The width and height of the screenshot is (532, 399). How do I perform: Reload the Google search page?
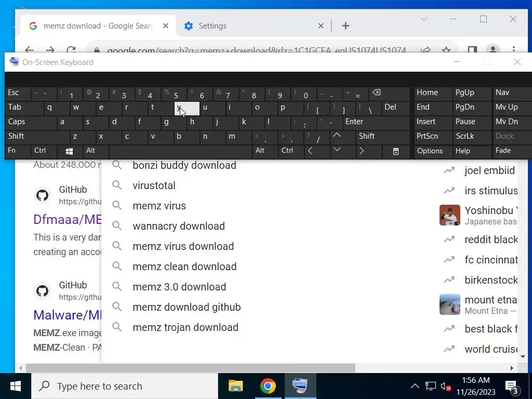point(71,50)
